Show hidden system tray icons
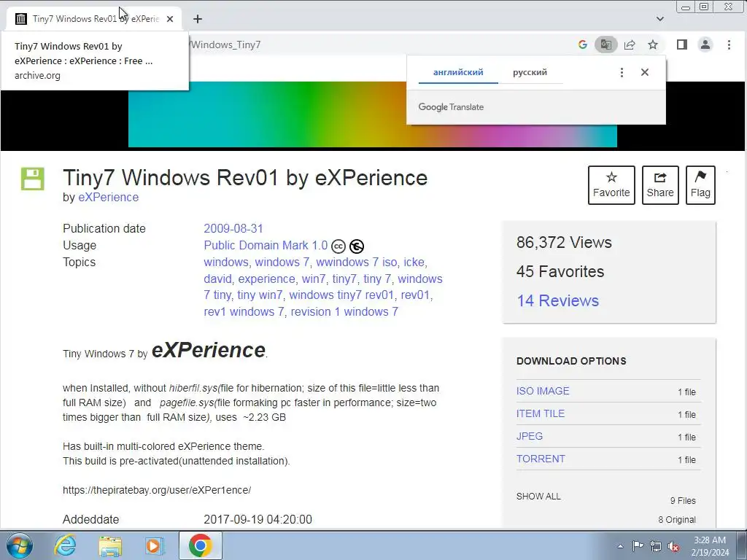 (x=620, y=546)
